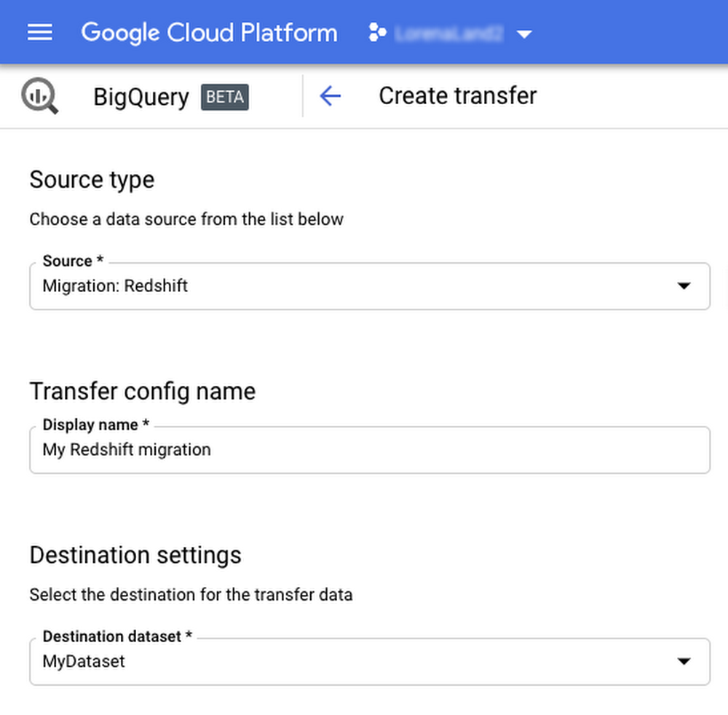Click the project selector hexagon icon
Viewport: 728px width, 715px height.
[377, 33]
